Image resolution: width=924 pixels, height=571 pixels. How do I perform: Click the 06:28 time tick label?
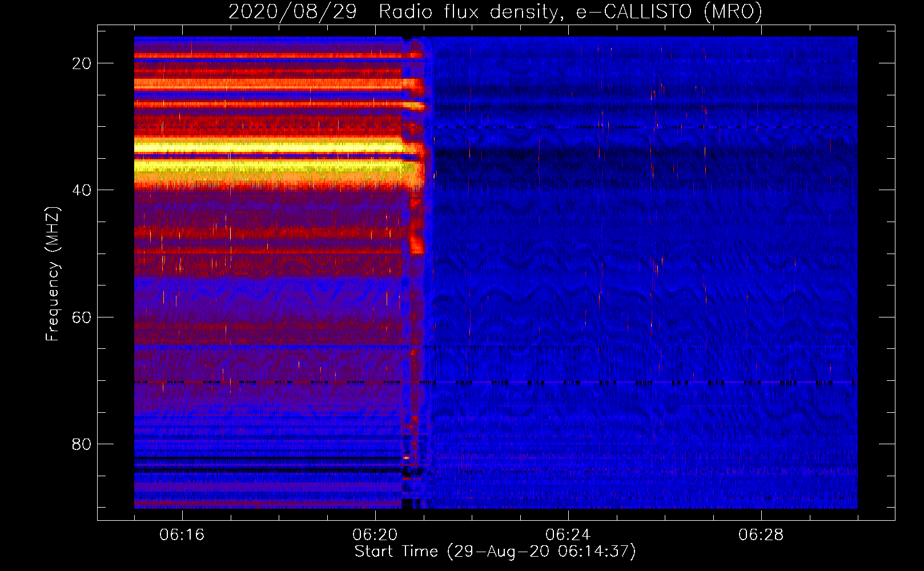point(761,535)
